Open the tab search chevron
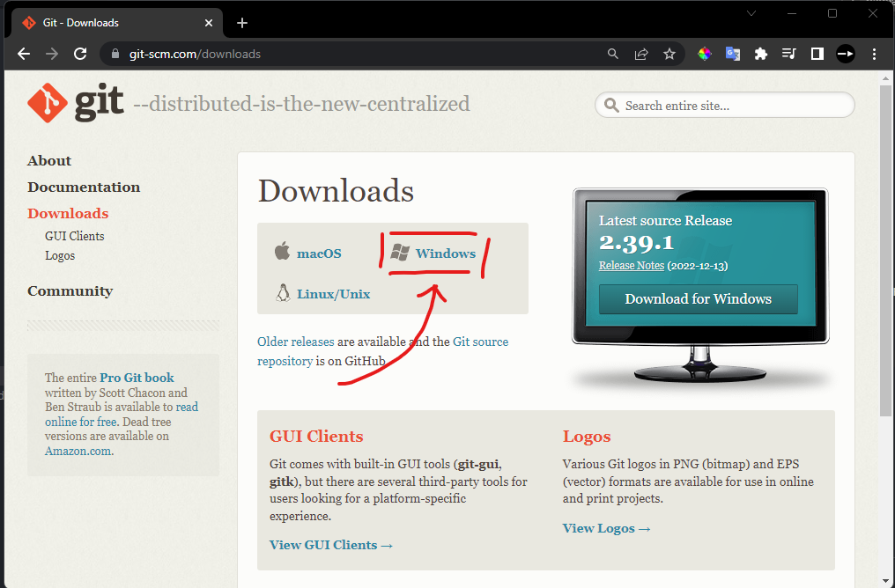Viewport: 895px width, 588px height. [x=751, y=13]
